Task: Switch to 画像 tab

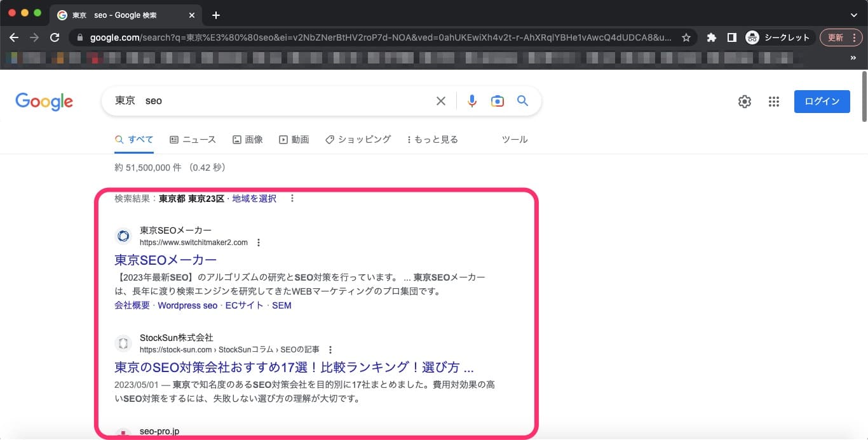Action: tap(248, 140)
